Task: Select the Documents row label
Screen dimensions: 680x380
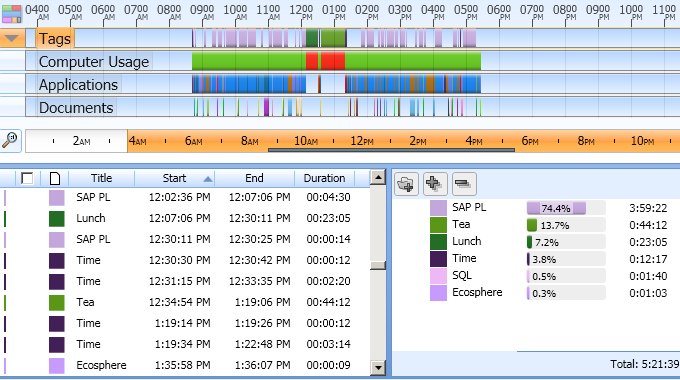Action: point(76,108)
